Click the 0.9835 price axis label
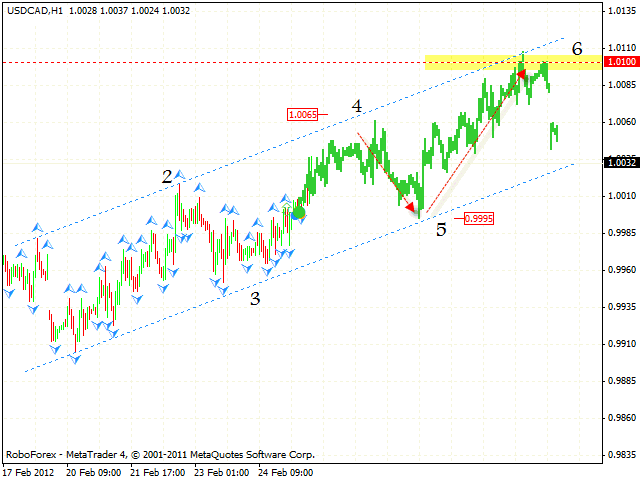640x480 pixels. tap(619, 455)
